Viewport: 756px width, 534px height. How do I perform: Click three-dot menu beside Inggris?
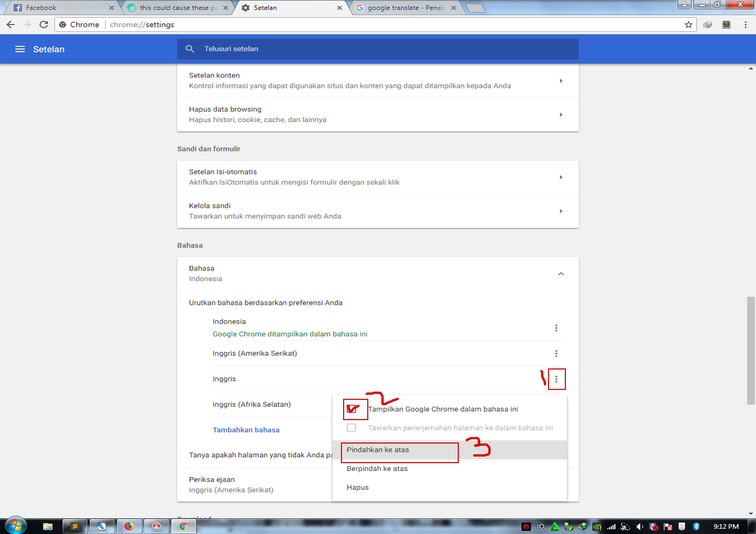click(x=556, y=379)
